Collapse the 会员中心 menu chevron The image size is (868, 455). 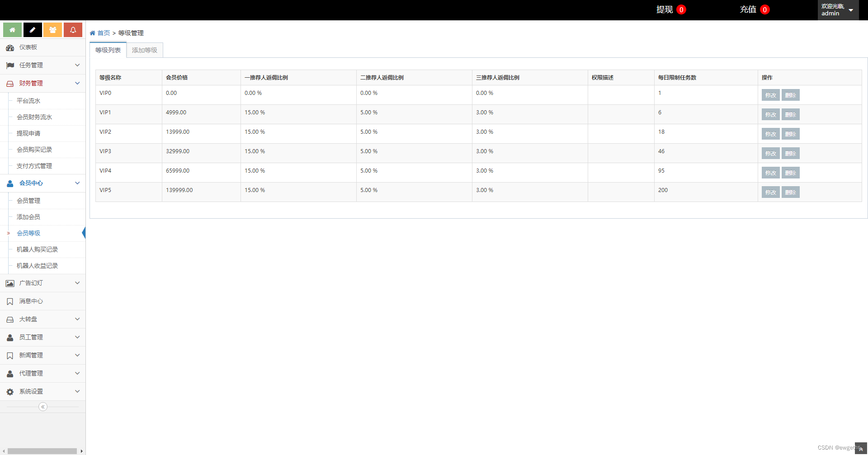(77, 183)
